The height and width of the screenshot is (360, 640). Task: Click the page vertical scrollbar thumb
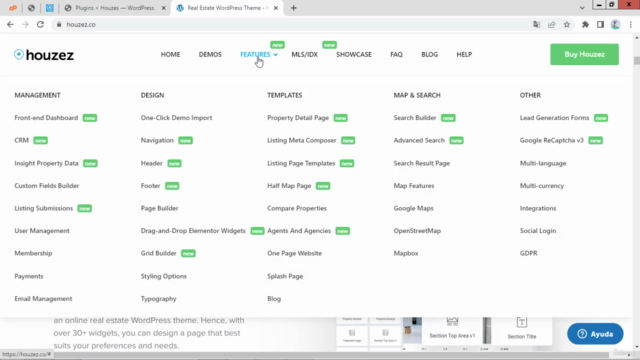pos(637,60)
